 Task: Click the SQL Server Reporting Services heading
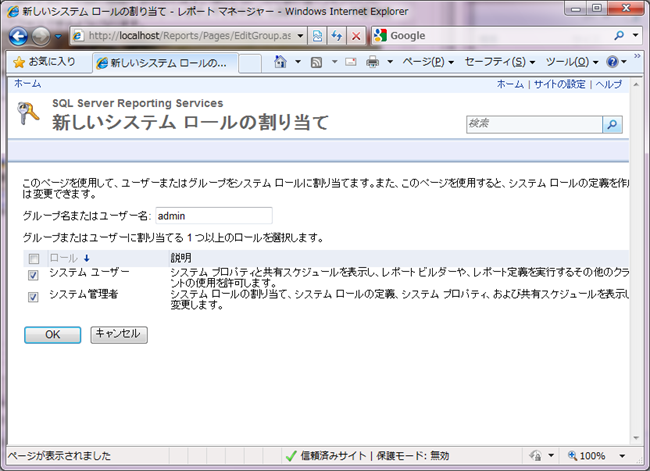click(x=138, y=103)
